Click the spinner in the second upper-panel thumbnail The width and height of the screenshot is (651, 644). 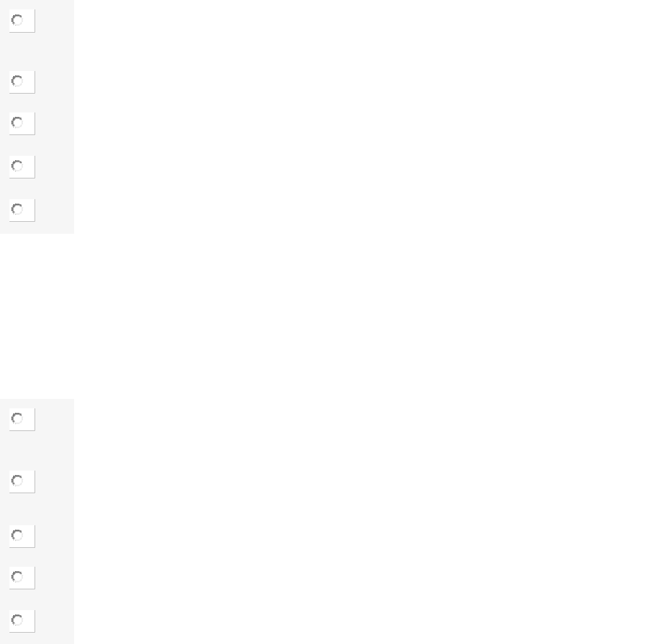coord(18,81)
